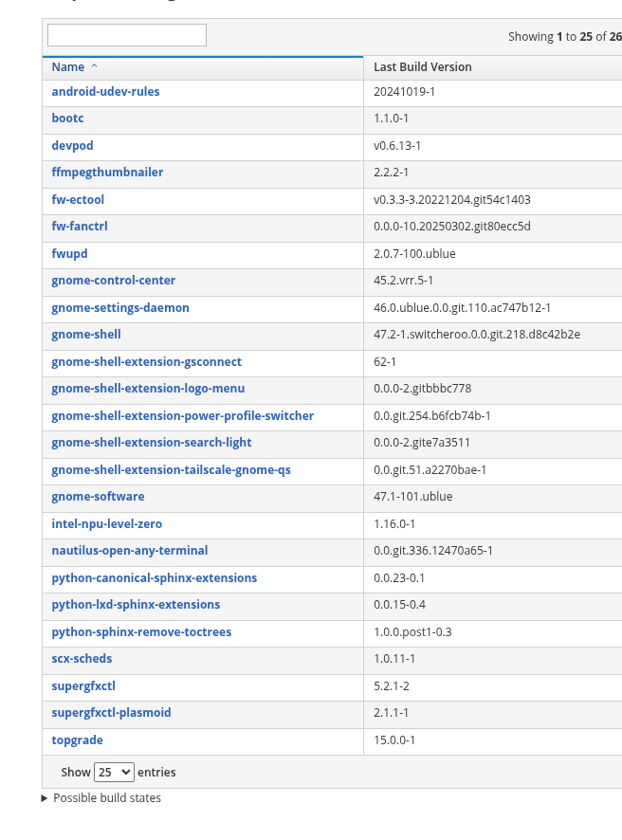Open gnome-shell-extension-gsconnect package link
The width and height of the screenshot is (622, 840).
(x=146, y=362)
